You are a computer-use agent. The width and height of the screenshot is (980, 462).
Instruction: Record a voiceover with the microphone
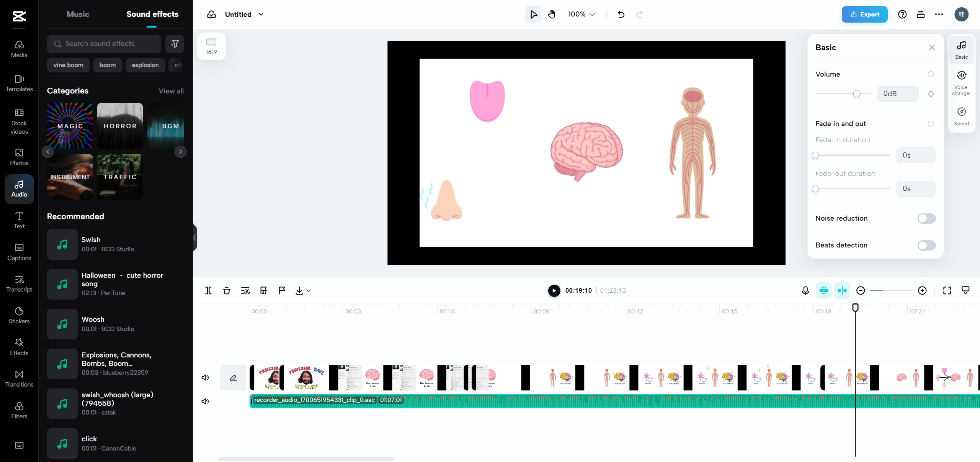tap(805, 290)
